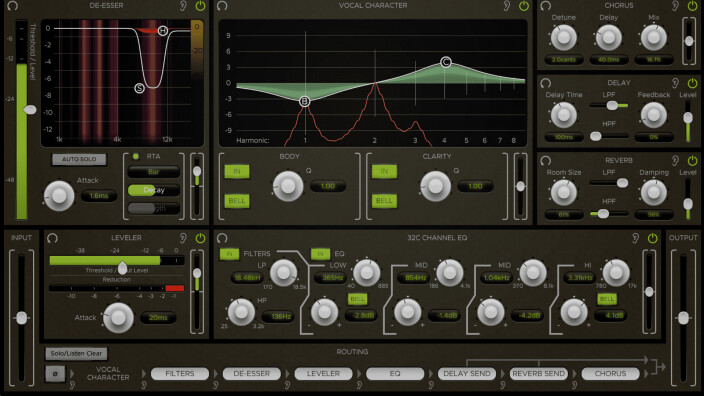Screen dimensions: 704x396
Task: Toggle the Chorus power button
Action: [693, 6]
